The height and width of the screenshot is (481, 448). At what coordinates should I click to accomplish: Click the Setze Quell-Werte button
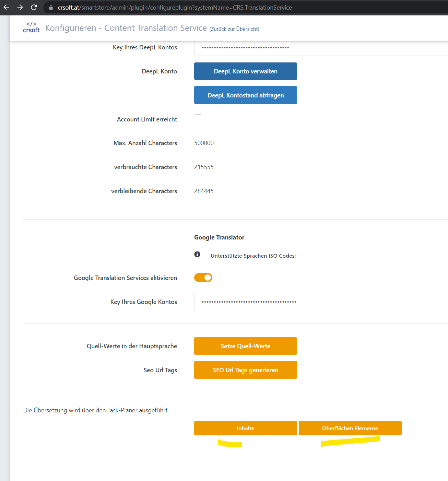pyautogui.click(x=245, y=346)
